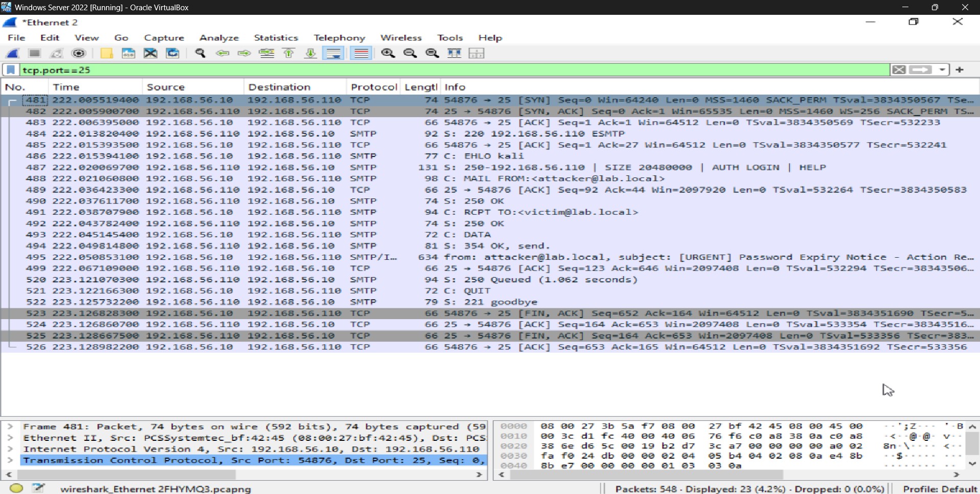This screenshot has height=494, width=980.
Task: Expand Internet Protocol Version 4 row
Action: [x=10, y=449]
